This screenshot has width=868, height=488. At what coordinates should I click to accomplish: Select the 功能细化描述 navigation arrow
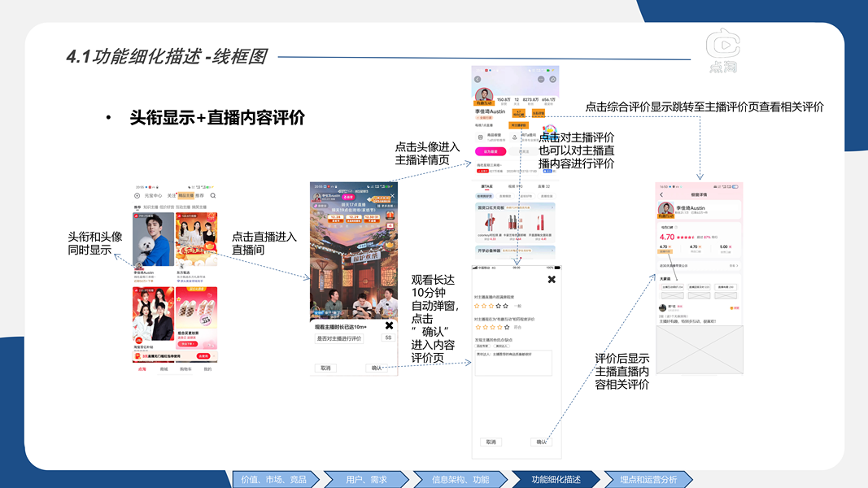tap(556, 479)
